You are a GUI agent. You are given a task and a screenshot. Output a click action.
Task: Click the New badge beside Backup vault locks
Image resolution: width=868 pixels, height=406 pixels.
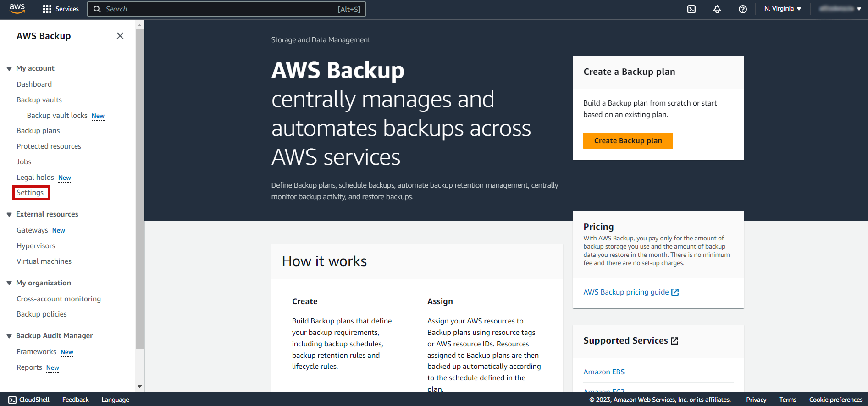[x=98, y=116]
